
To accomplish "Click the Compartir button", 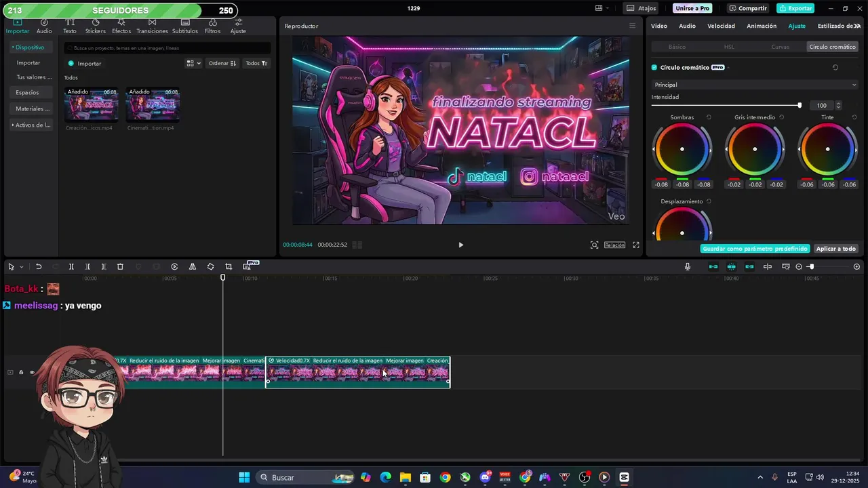I will point(748,8).
